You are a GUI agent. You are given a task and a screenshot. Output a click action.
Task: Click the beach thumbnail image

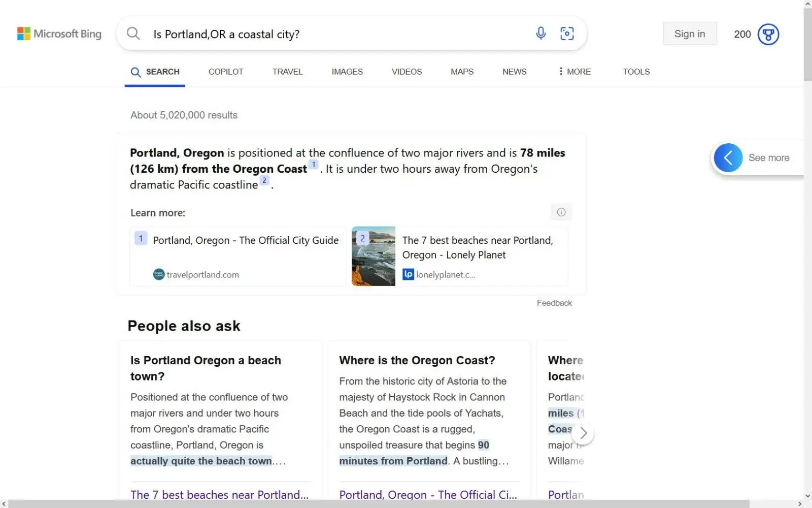point(374,256)
